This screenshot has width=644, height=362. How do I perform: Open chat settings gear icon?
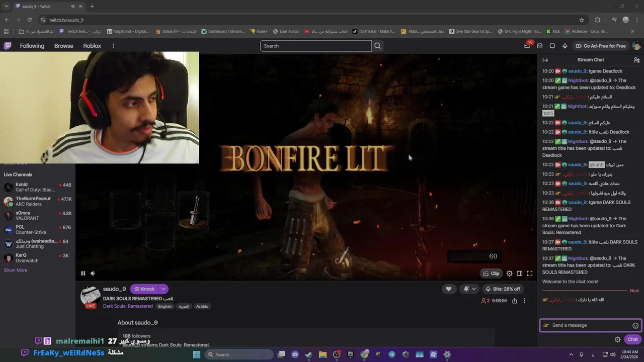tap(618, 339)
